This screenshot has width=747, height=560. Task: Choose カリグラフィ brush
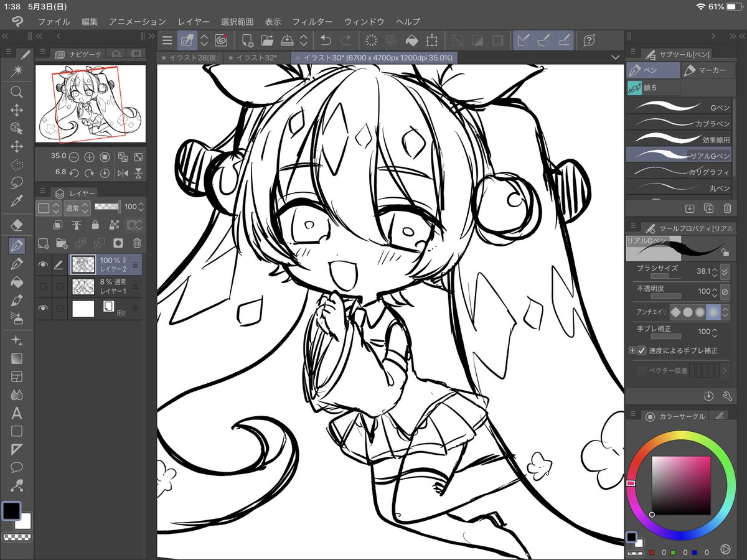coord(679,170)
